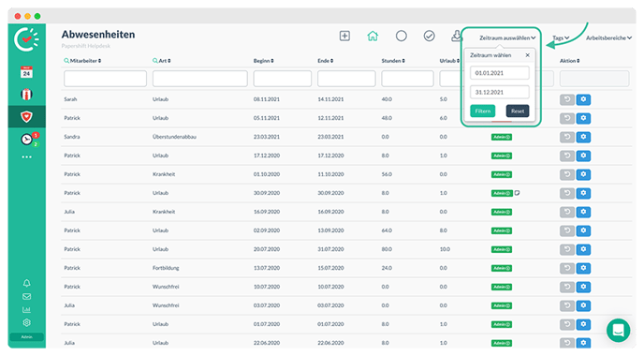Click the check-circle icon in toolbar

430,37
